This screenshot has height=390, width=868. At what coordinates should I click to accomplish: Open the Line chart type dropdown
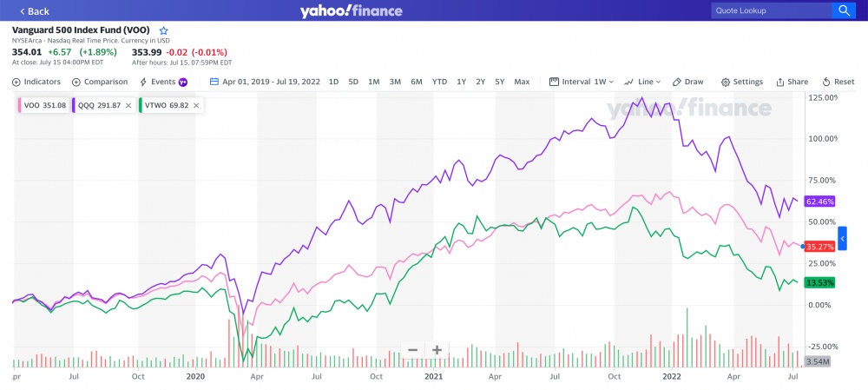point(642,82)
